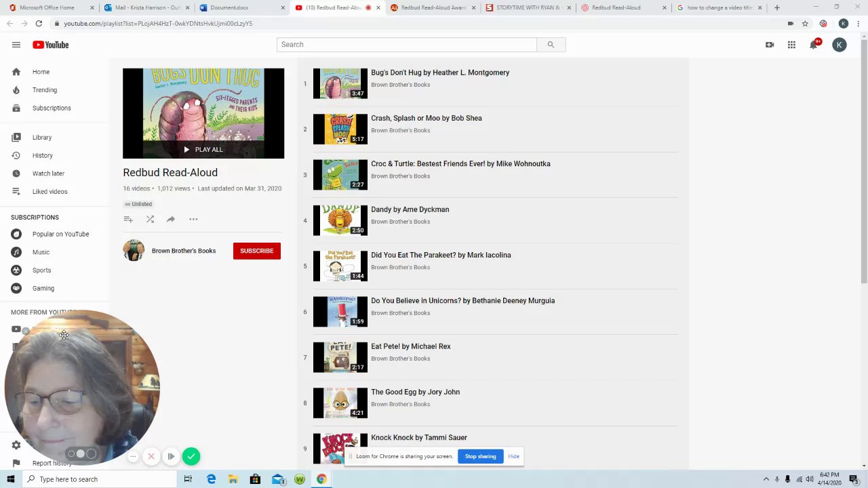Switch to the Redbud Read-Aloud Award tab

(433, 7)
